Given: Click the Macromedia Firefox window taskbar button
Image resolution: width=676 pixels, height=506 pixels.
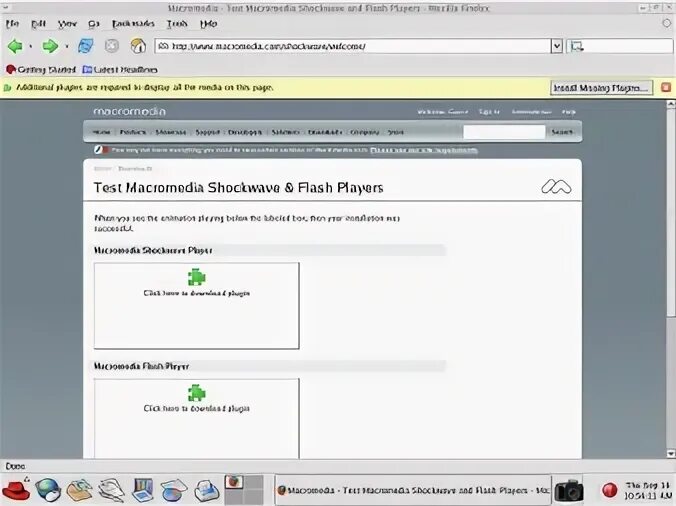Looking at the screenshot, I should pos(413,490).
